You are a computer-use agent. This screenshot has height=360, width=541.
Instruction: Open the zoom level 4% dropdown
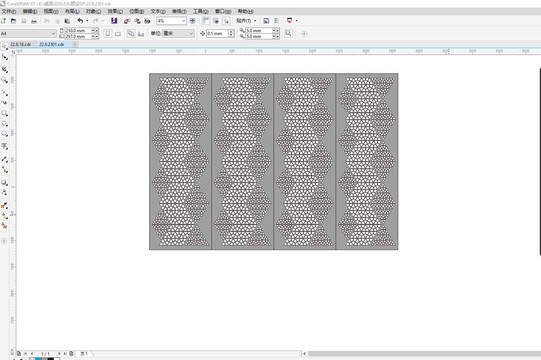click(183, 21)
